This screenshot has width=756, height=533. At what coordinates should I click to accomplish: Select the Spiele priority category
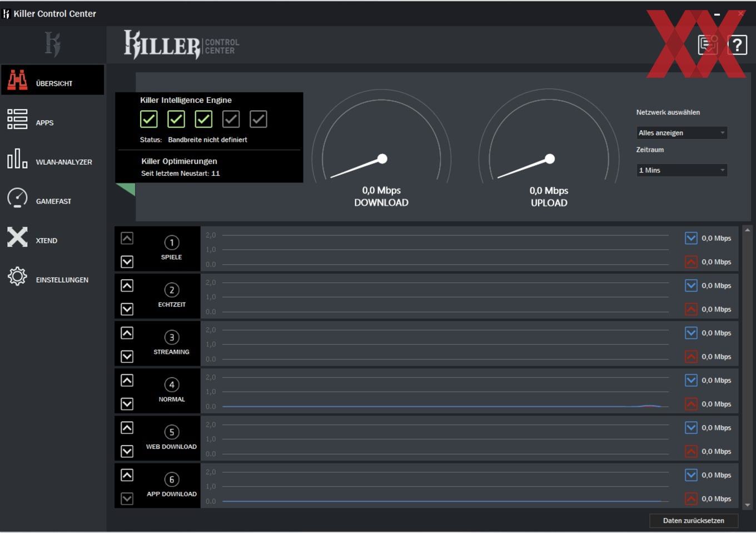click(x=171, y=248)
